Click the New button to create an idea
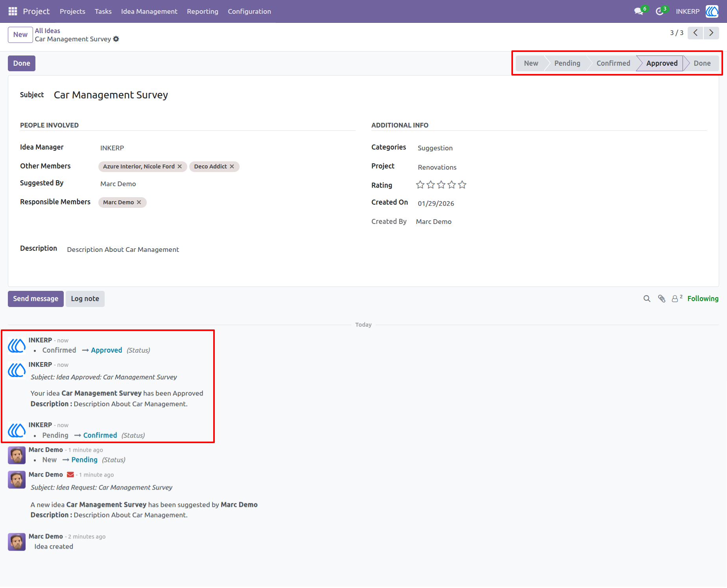 [20, 35]
